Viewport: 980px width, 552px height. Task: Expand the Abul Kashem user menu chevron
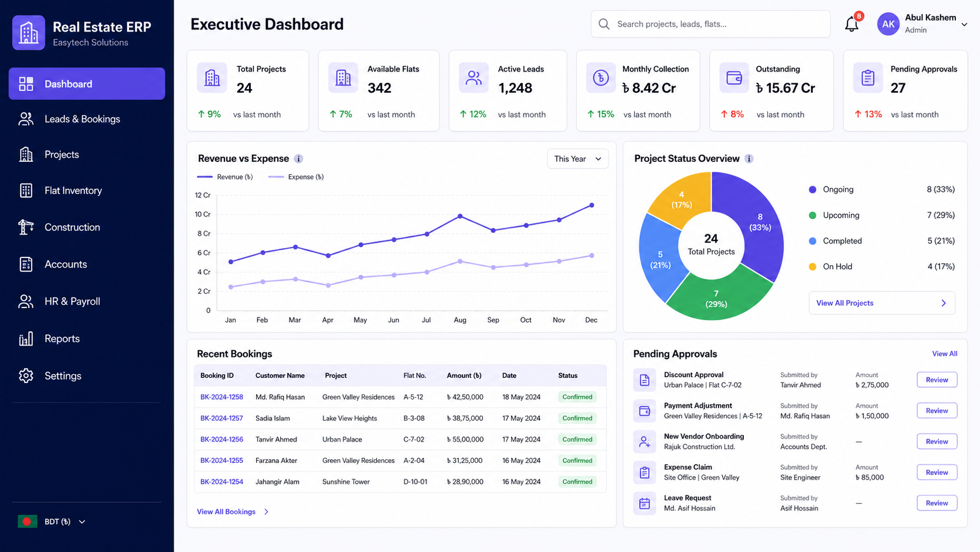[x=964, y=25]
